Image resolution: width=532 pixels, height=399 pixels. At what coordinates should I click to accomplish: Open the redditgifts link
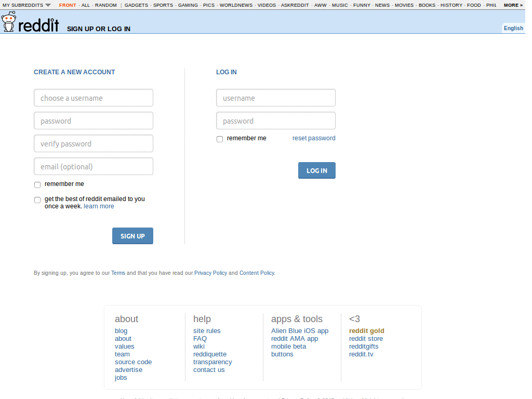(x=364, y=347)
